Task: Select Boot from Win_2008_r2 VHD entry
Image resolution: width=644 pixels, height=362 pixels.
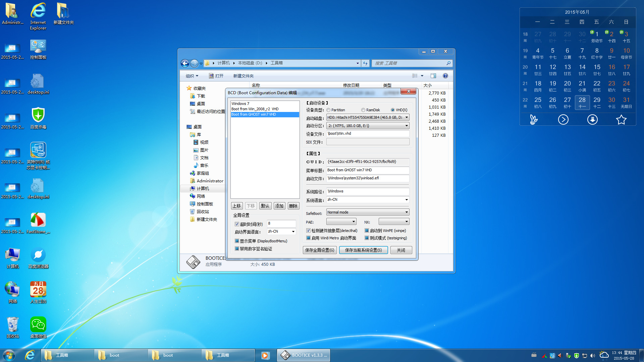Action: pos(265,109)
